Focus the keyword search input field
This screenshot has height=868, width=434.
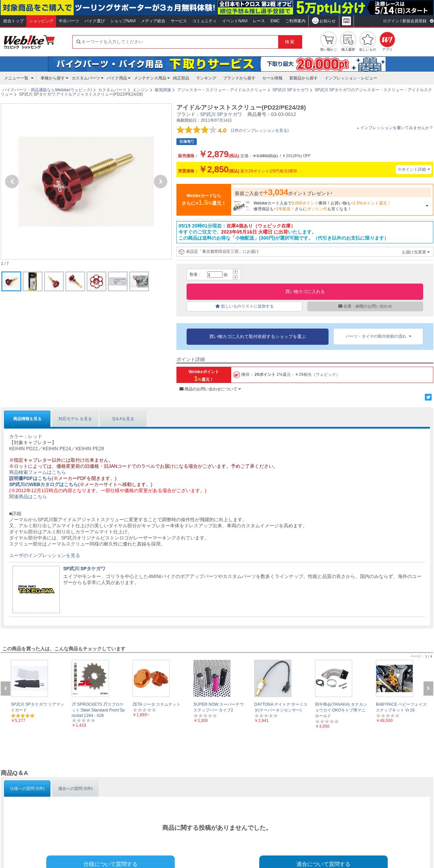175,42
